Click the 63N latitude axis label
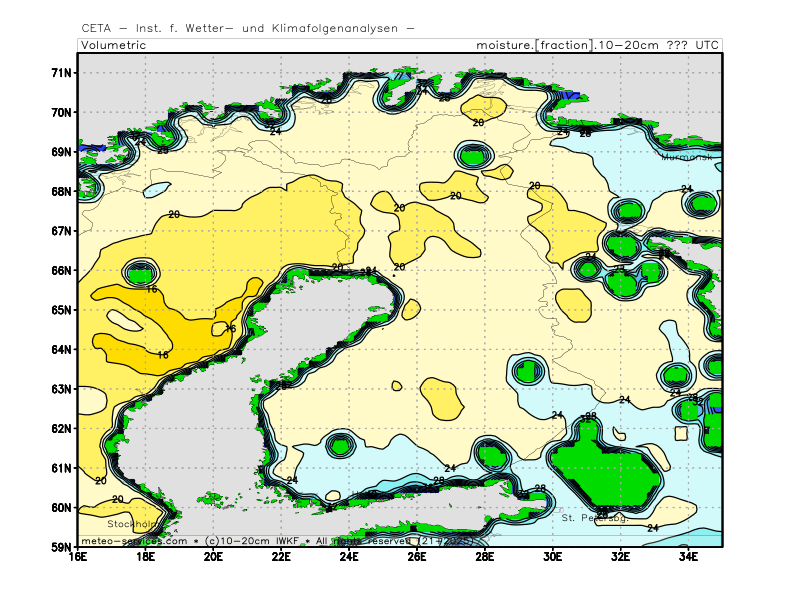The height and width of the screenshot is (600, 800). coord(61,389)
